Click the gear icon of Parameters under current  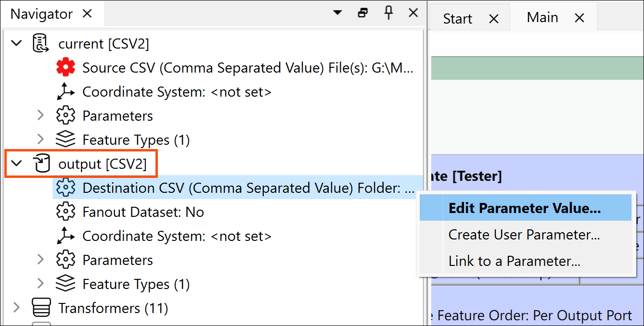click(65, 115)
